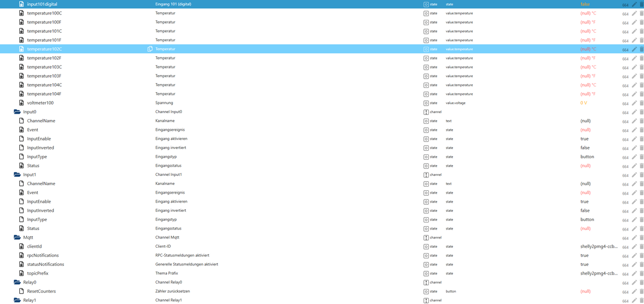Edit the temperature102C object via pencil icon

tap(634, 49)
